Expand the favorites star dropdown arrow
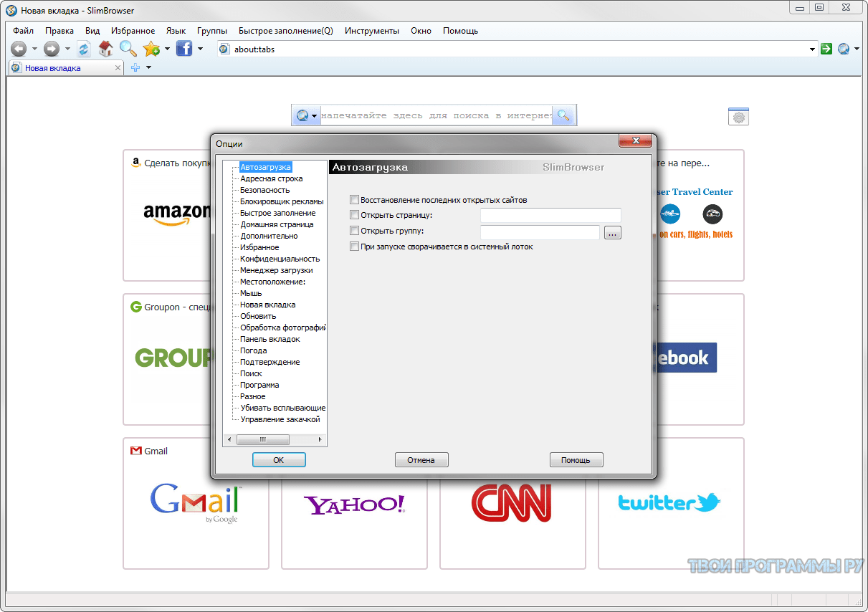 [167, 49]
